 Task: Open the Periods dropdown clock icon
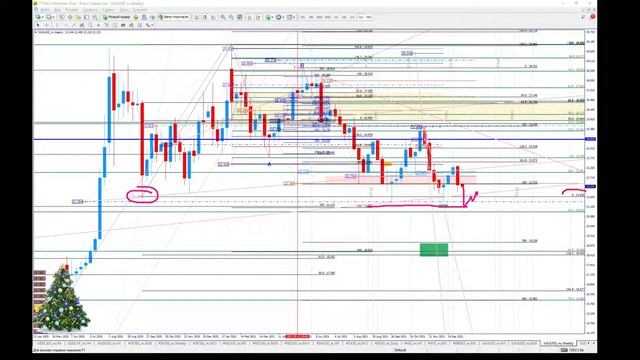click(280, 17)
